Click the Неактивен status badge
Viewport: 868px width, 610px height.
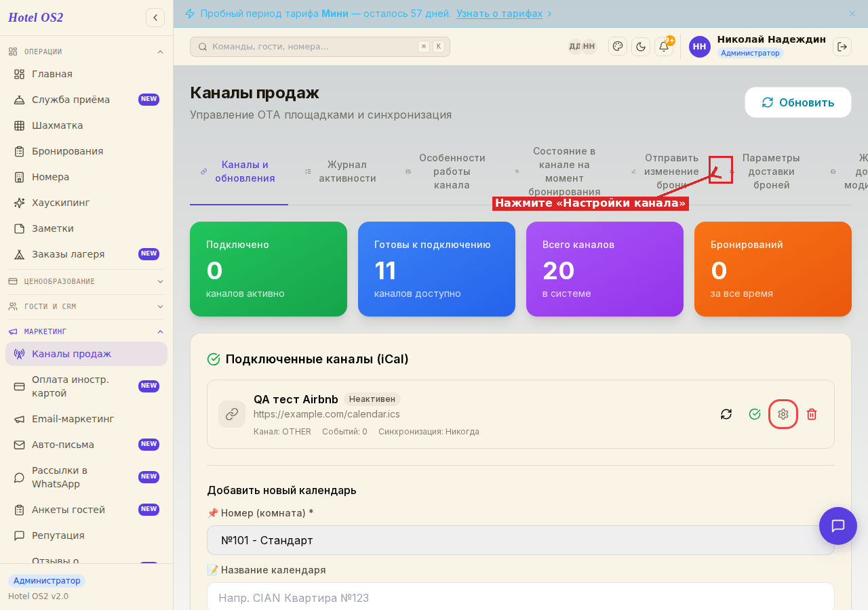click(372, 399)
